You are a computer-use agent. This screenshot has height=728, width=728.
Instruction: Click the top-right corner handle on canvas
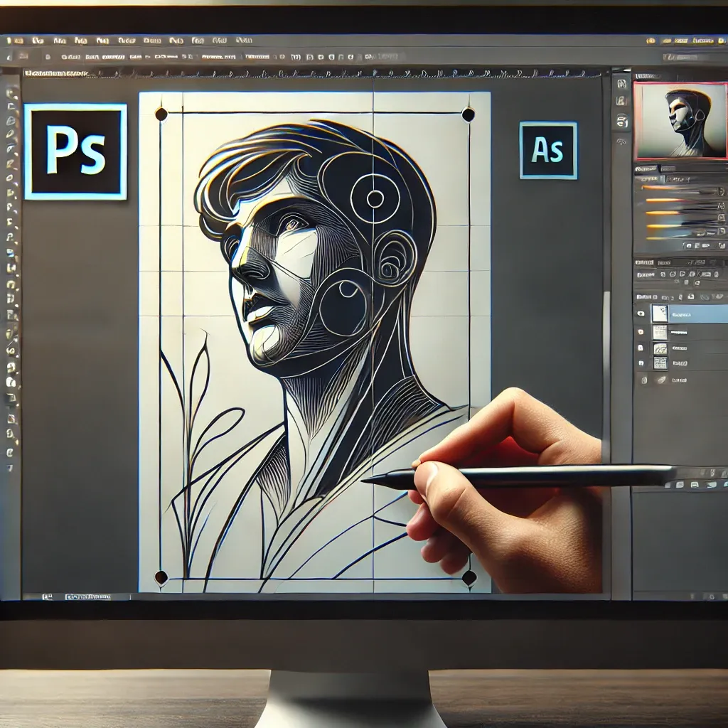coord(468,114)
